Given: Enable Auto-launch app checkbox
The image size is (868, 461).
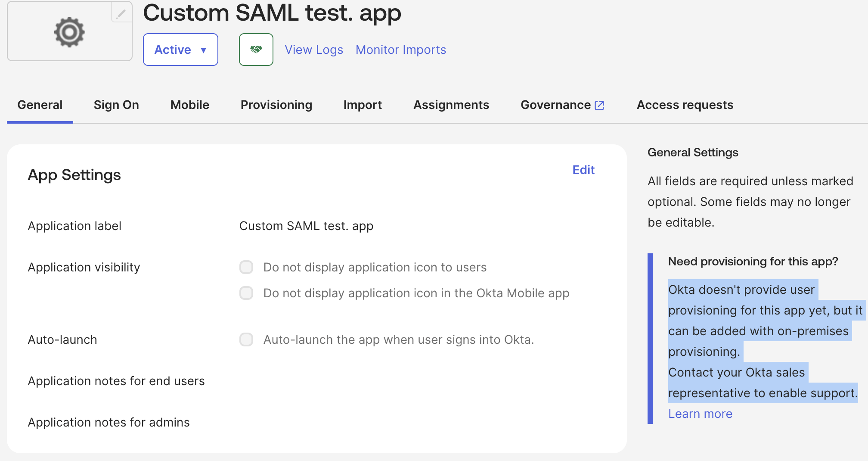Looking at the screenshot, I should (246, 340).
